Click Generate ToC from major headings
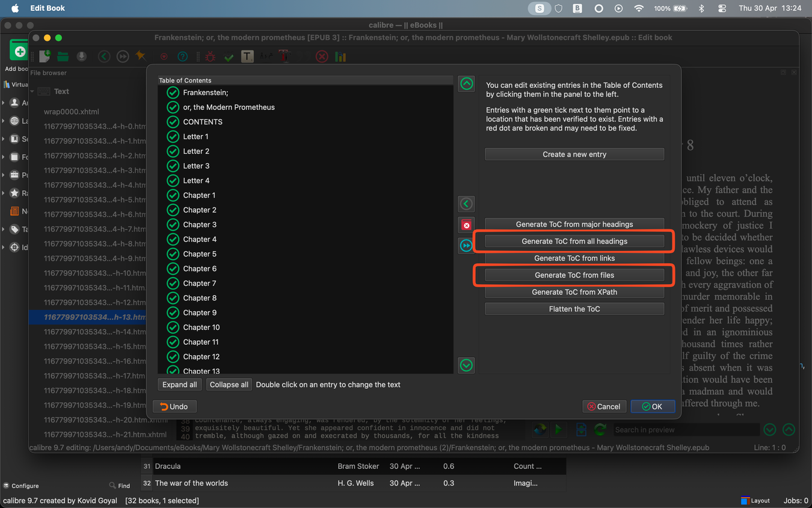This screenshot has width=812, height=508. point(574,225)
